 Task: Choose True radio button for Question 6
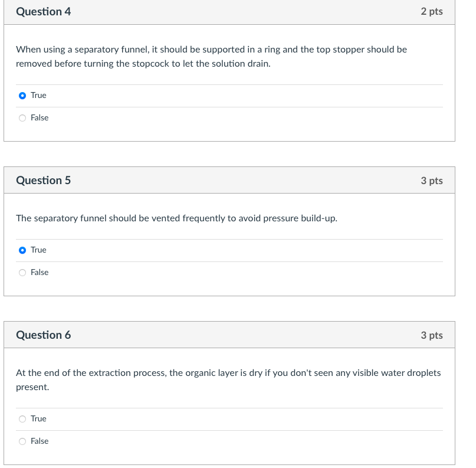pos(22,419)
